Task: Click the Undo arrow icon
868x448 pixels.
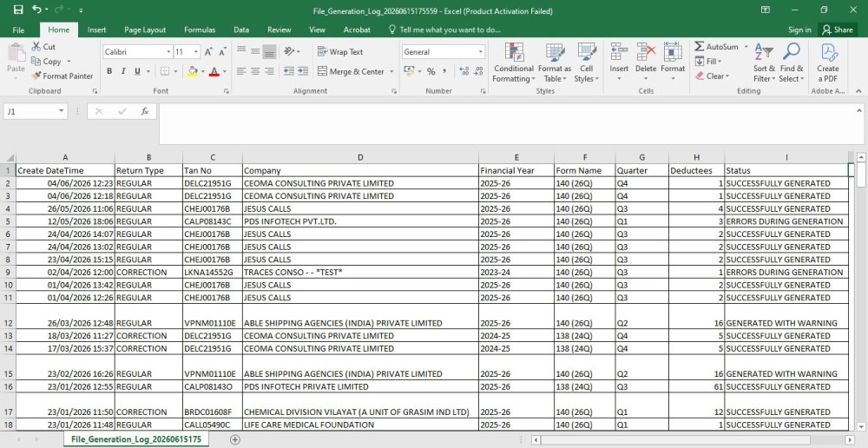Action: click(36, 10)
